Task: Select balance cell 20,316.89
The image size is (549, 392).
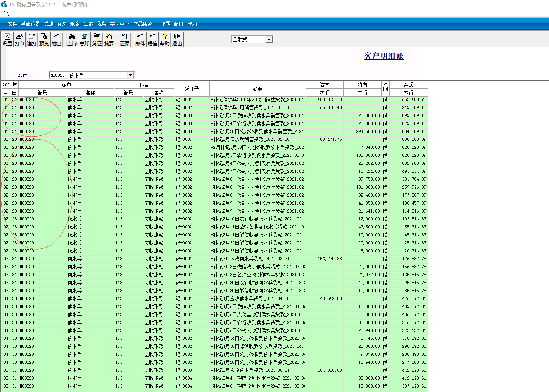Action: click(x=408, y=251)
